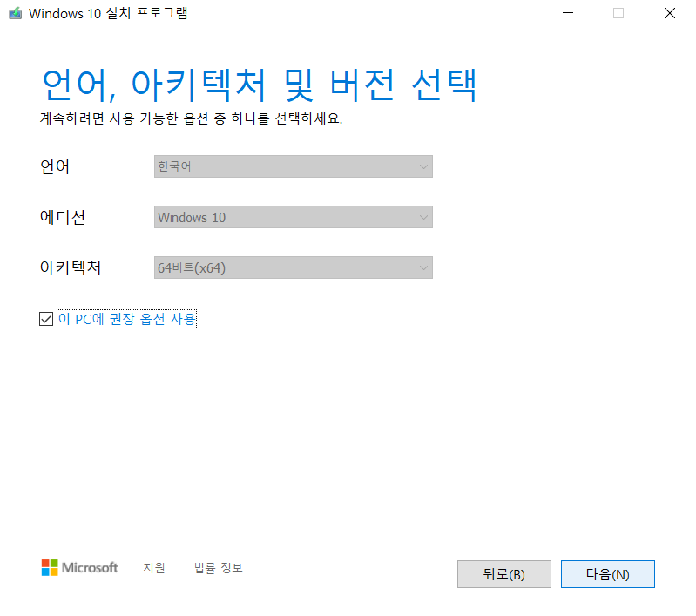Screen dimensions: 696x616
Task: Open the 에디션 dropdown showing Windows 10
Action: pos(293,217)
